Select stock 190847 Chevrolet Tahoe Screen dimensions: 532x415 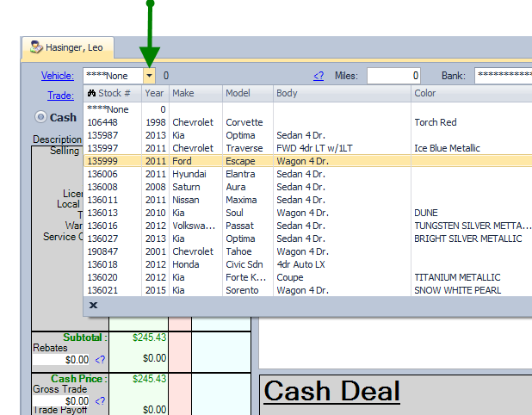tap(307, 251)
